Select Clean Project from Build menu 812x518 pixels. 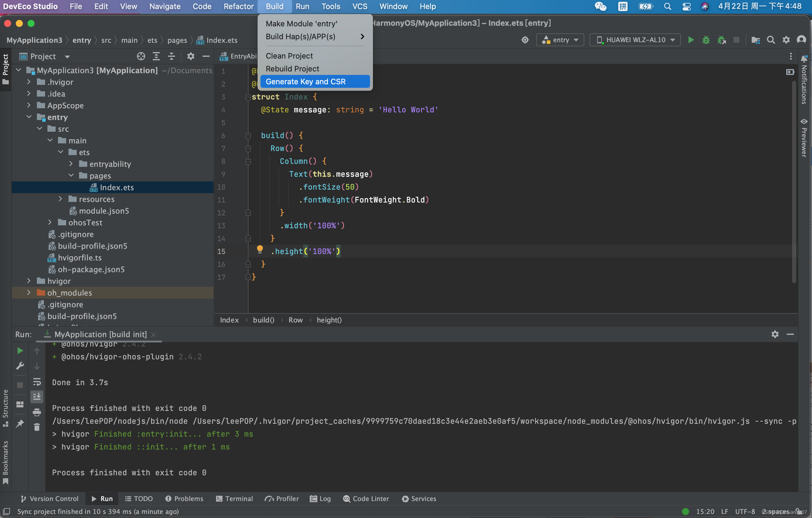(x=315, y=56)
